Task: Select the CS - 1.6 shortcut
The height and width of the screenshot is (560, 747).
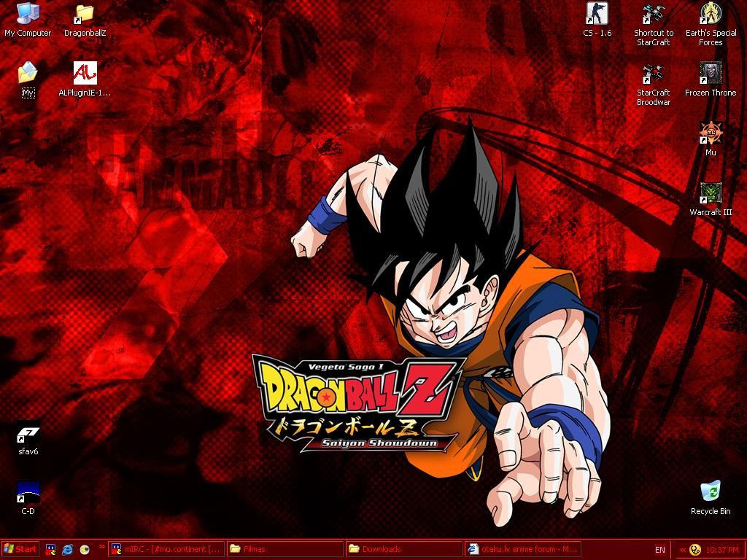Action: pos(597,19)
